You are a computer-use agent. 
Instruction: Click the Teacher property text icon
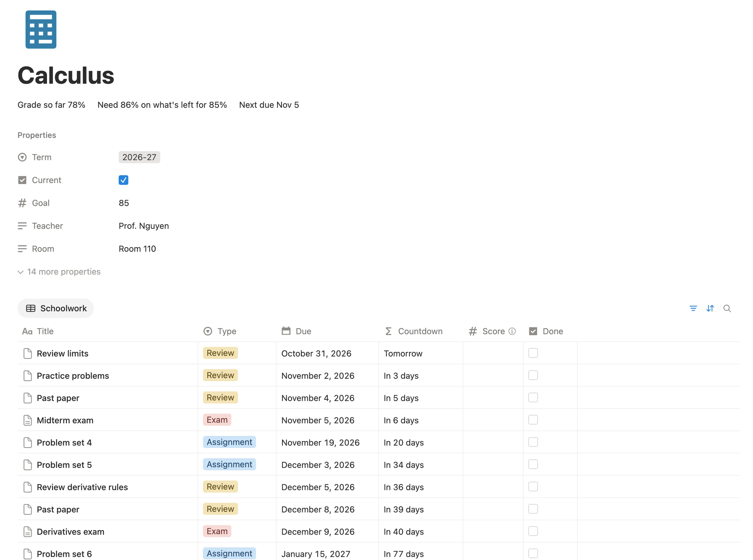point(22,226)
